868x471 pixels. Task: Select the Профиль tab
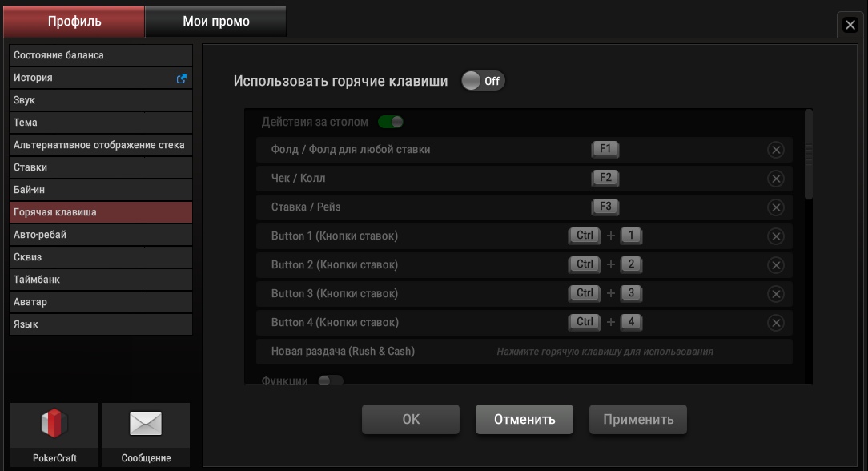[74, 22]
